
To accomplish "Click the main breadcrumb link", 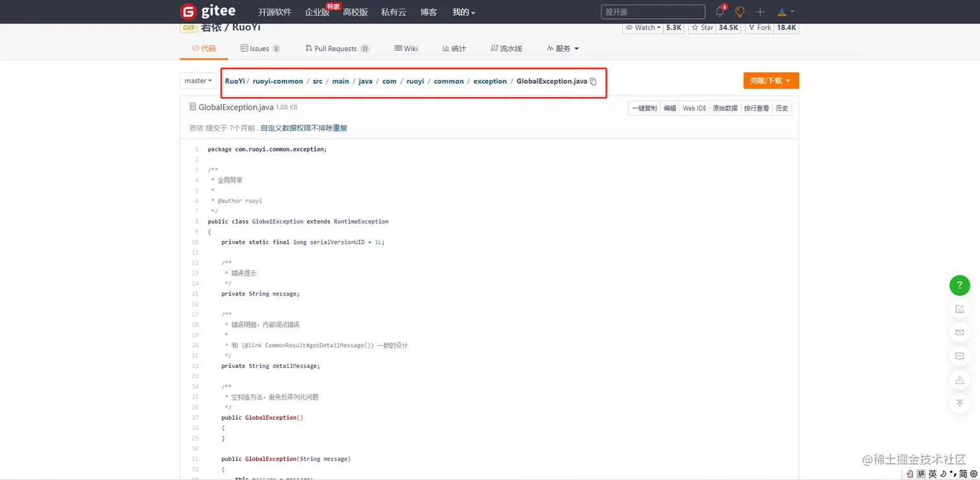I will [340, 82].
